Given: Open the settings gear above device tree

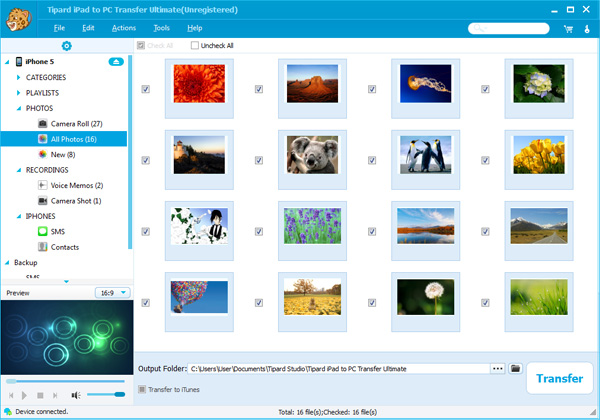Looking at the screenshot, I should (x=67, y=46).
